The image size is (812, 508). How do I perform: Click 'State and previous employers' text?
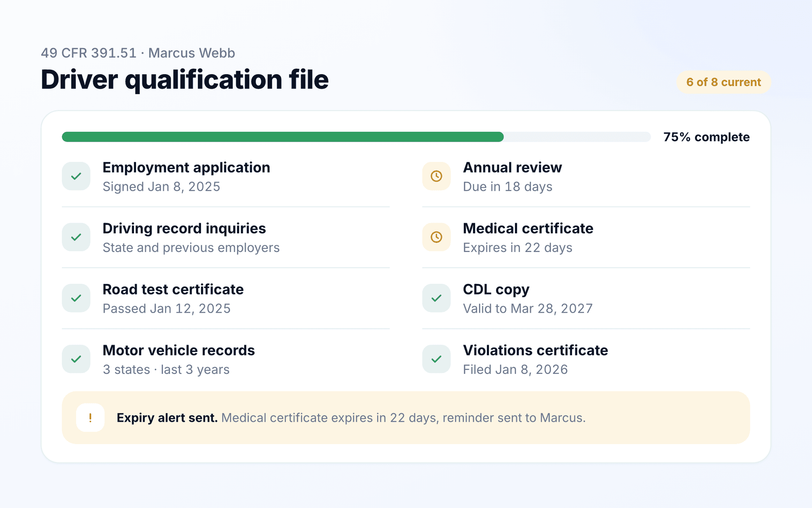(191, 248)
